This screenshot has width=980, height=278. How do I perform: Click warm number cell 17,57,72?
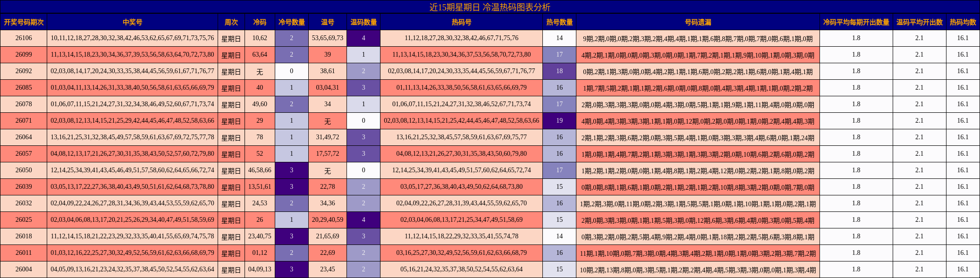point(328,154)
